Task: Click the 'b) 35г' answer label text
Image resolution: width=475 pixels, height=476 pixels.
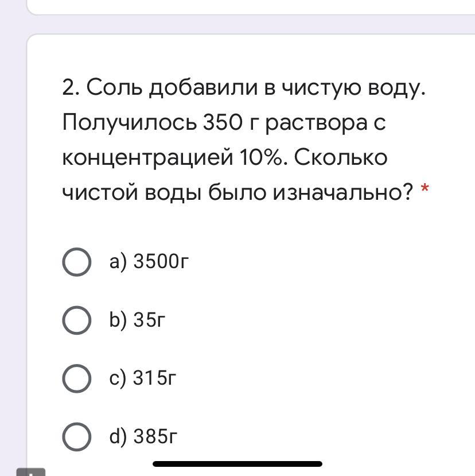Action: pos(137,320)
